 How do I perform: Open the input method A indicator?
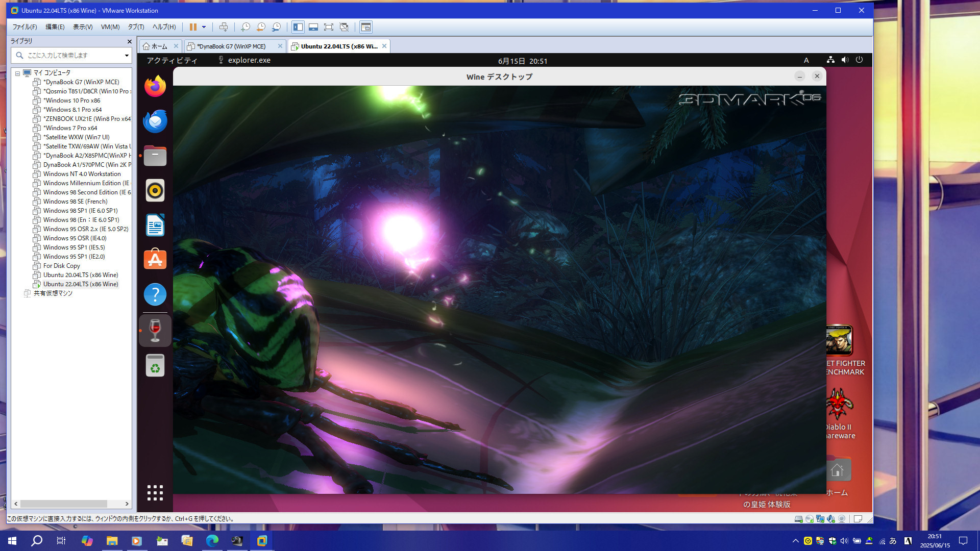(806, 60)
